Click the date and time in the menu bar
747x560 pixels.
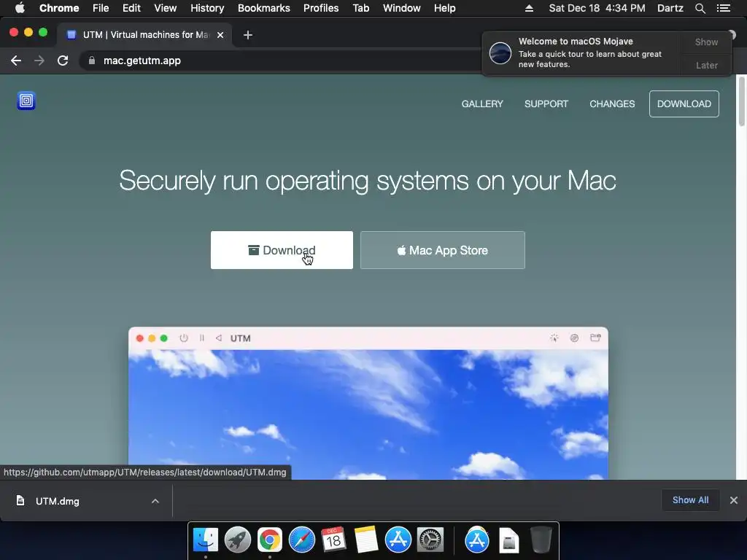click(x=597, y=8)
